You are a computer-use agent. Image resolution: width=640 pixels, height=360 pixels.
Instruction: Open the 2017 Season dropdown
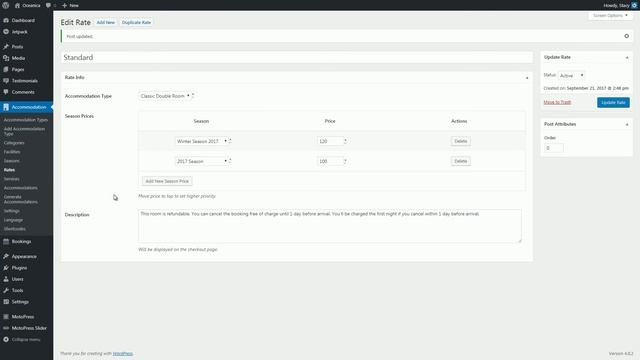point(201,161)
